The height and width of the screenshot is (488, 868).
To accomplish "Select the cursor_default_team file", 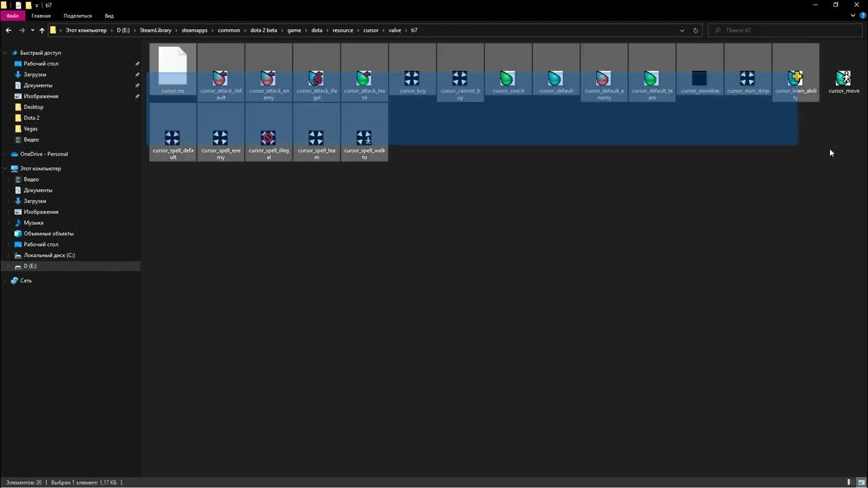I will point(652,73).
